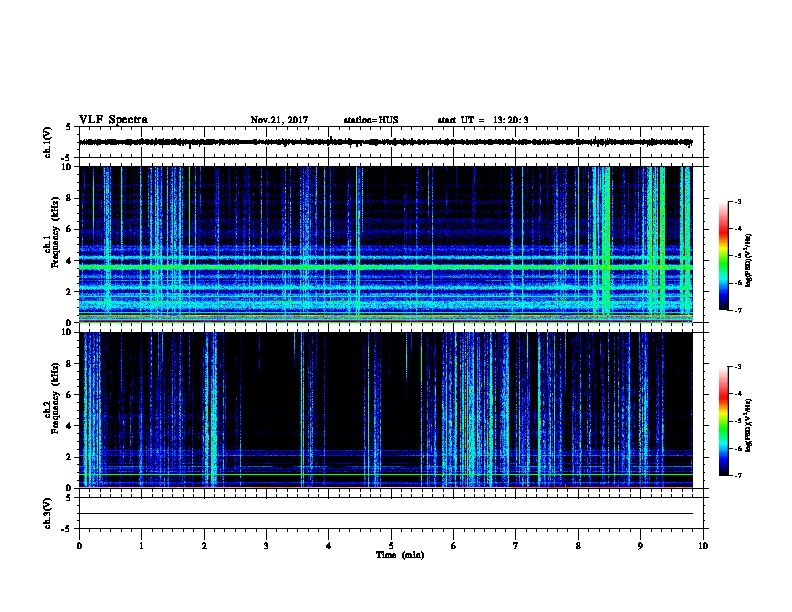Click time axis tick label "7"
Screen dimensions: 792x612
point(516,545)
